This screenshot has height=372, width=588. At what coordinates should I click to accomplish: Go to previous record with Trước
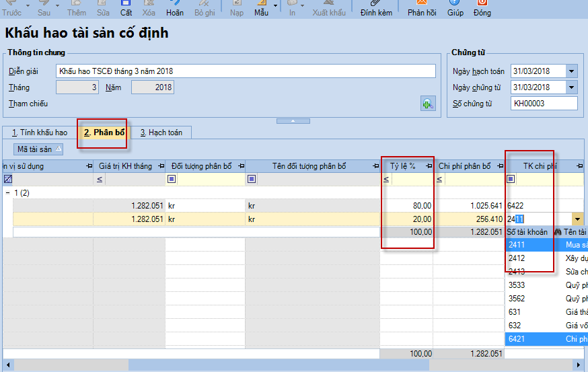[x=11, y=9]
